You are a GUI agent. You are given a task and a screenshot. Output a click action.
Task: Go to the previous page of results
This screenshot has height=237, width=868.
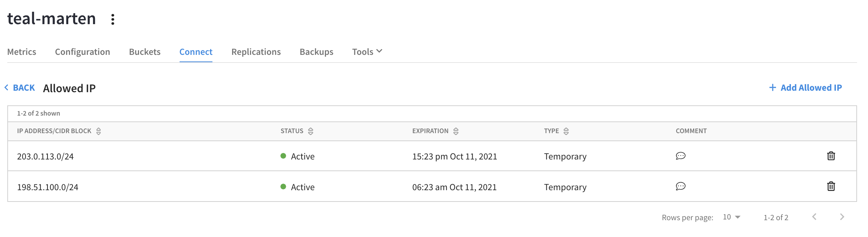[814, 217]
